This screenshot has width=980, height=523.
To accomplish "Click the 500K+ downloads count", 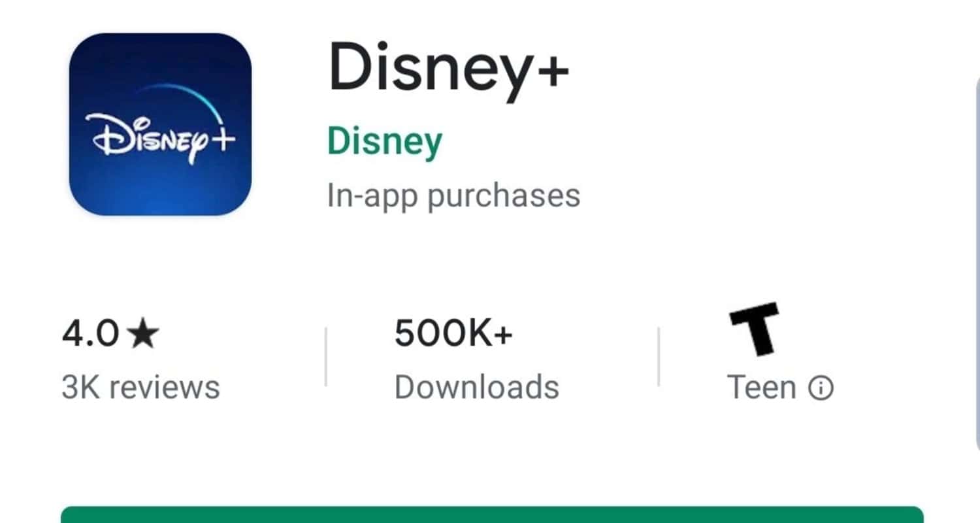I will [454, 335].
